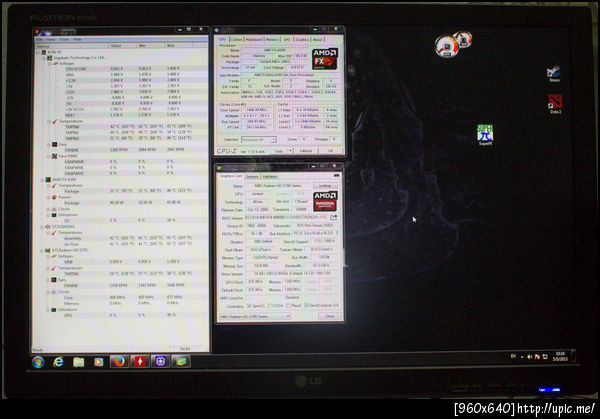Toggle the CUDA checkbox in GPU-Z
Image resolution: width=600 pixels, height=419 pixels.
click(x=269, y=306)
